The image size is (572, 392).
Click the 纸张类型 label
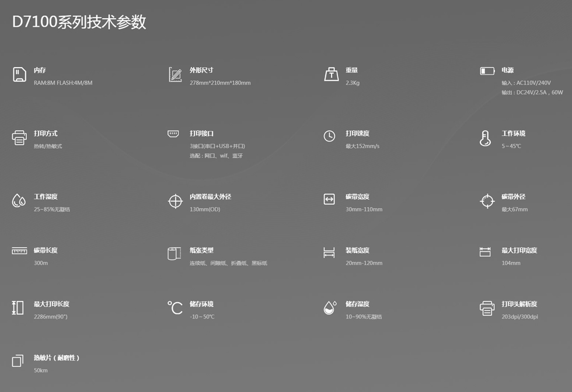(201, 250)
